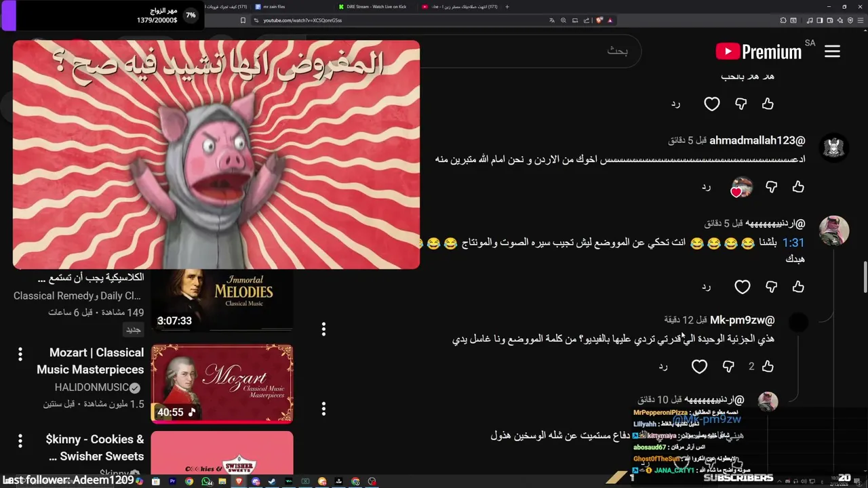Screen dimensions: 868x488
Task: Open 'Mozart | Classical Music Masterpieces' video title
Action: coord(90,361)
